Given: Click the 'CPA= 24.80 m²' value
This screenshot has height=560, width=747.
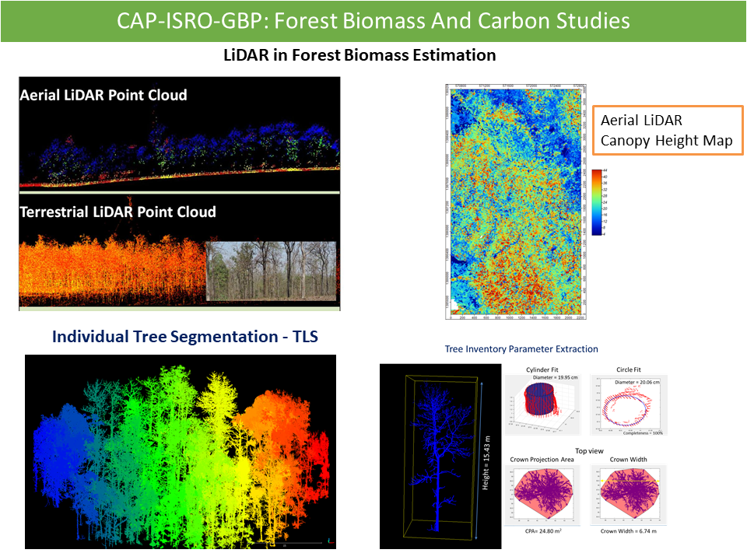Looking at the screenshot, I should [543, 531].
